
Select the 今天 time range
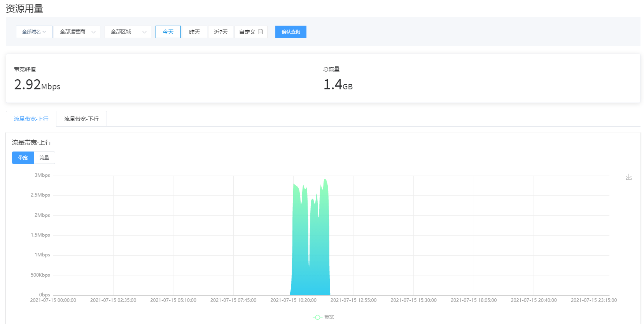tap(168, 32)
